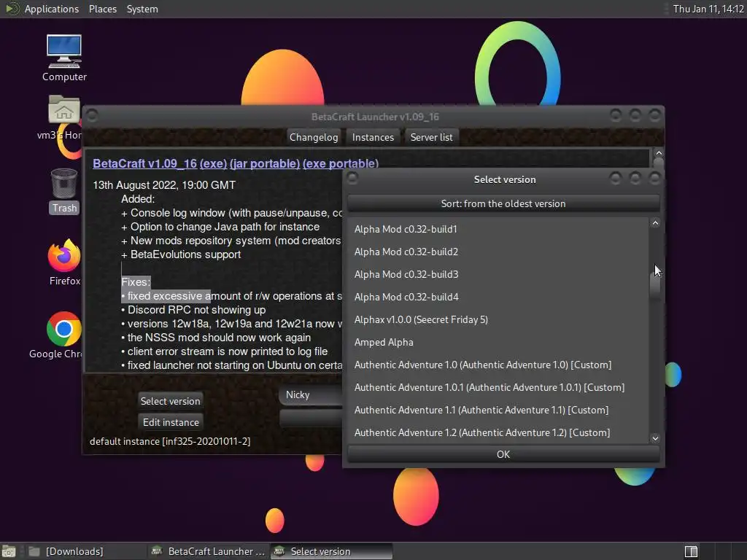This screenshot has width=747, height=560.
Task: Open the System menu
Action: 142,9
